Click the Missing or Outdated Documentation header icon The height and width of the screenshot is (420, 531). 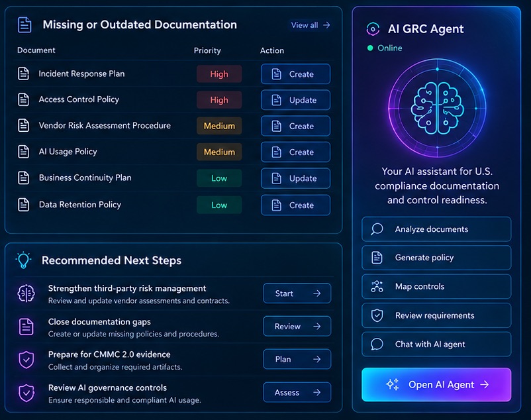point(24,25)
